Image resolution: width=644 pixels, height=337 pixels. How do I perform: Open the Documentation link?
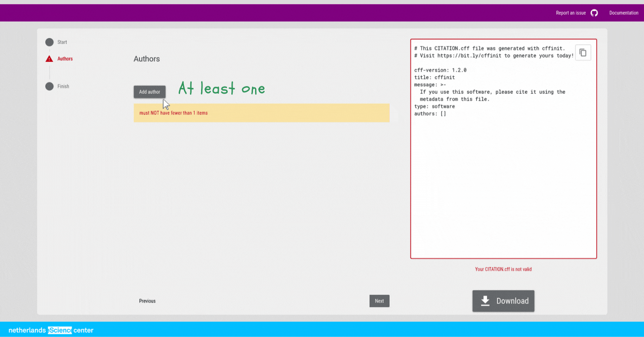[x=623, y=13]
